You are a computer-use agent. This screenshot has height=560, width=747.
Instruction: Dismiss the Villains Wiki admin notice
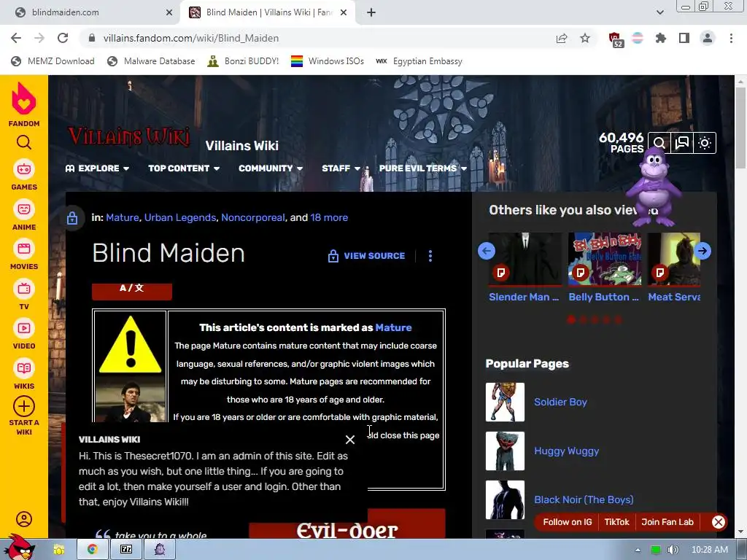click(x=349, y=440)
